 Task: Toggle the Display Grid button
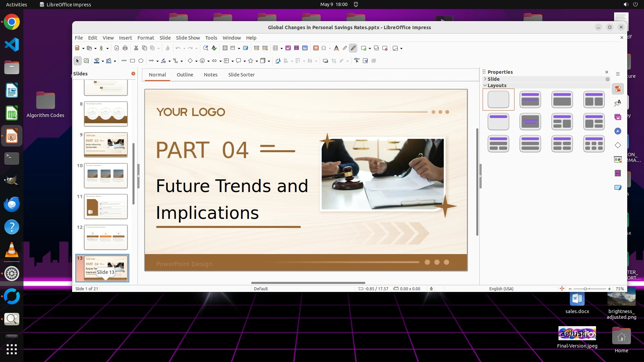pyautogui.click(x=225, y=48)
